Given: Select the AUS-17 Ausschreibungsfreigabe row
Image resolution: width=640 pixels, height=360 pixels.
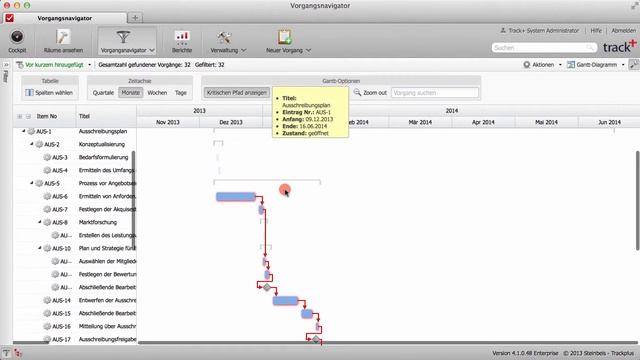Looking at the screenshot, I should pyautogui.click(x=75, y=339).
